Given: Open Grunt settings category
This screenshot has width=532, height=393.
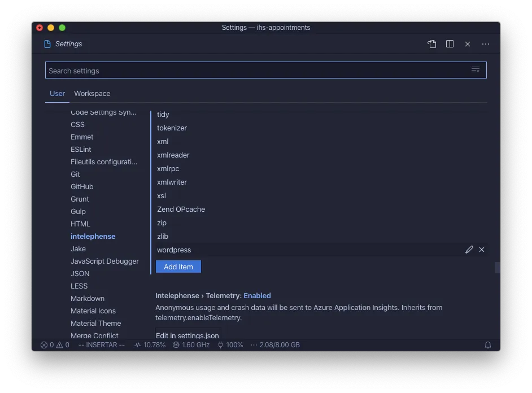Looking at the screenshot, I should [x=80, y=199].
